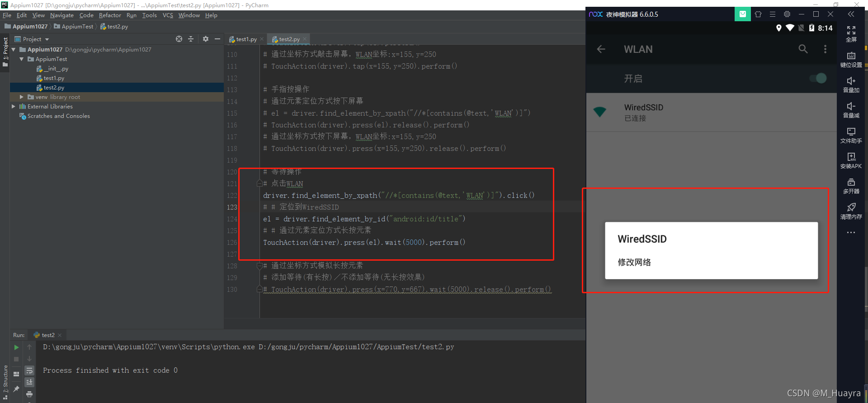This screenshot has height=403, width=868.
Task: Click Nox clean memory (清理内存)
Action: 851,211
